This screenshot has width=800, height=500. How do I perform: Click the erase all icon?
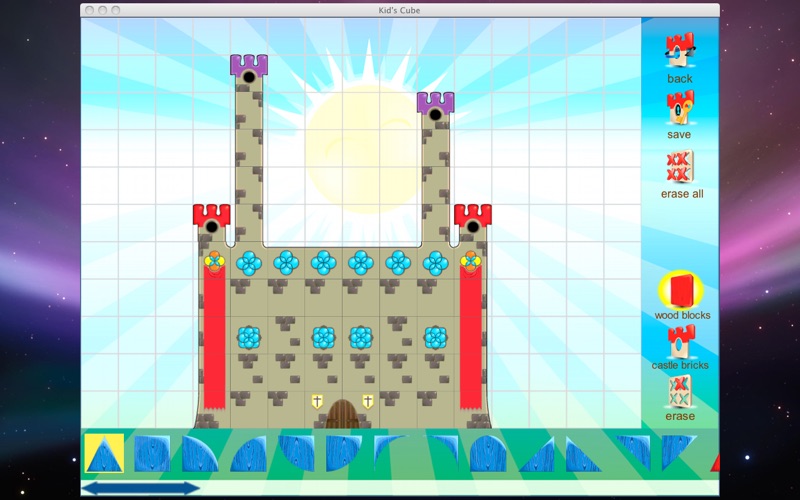680,166
